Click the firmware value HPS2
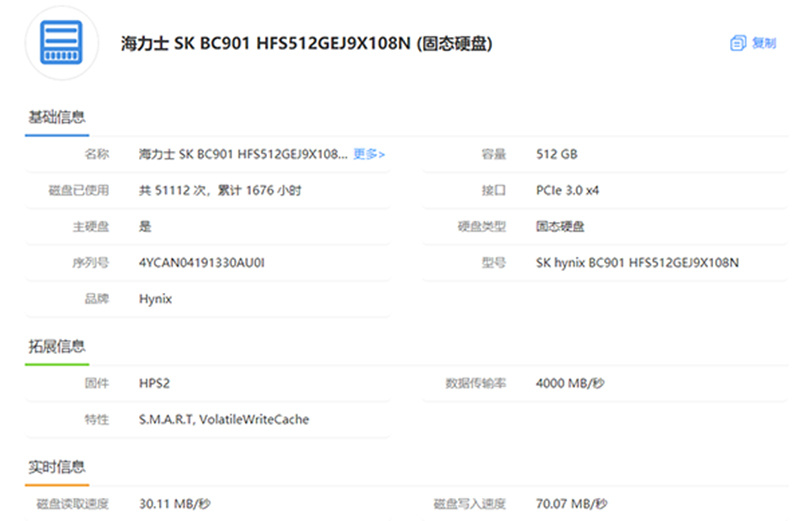 [x=154, y=383]
